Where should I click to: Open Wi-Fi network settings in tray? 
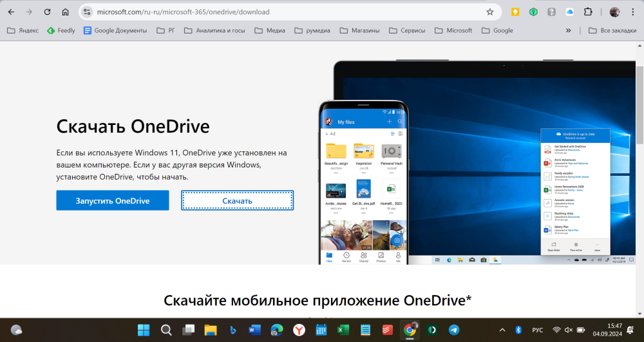tap(556, 330)
